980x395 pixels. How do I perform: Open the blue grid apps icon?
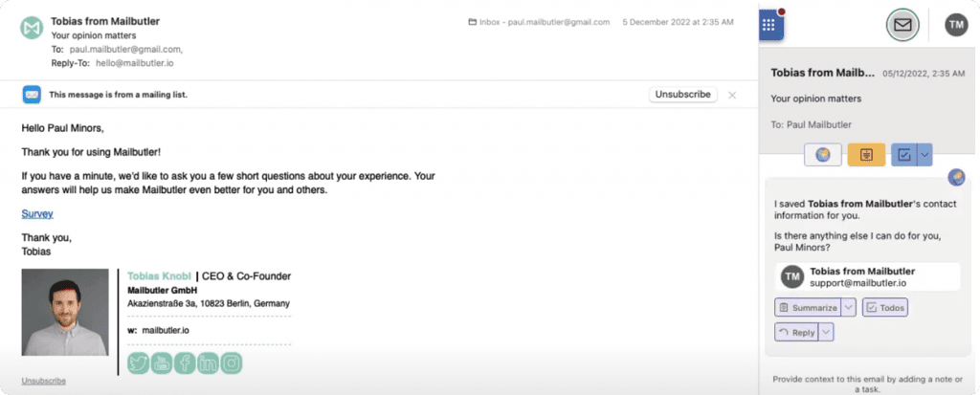click(x=771, y=26)
